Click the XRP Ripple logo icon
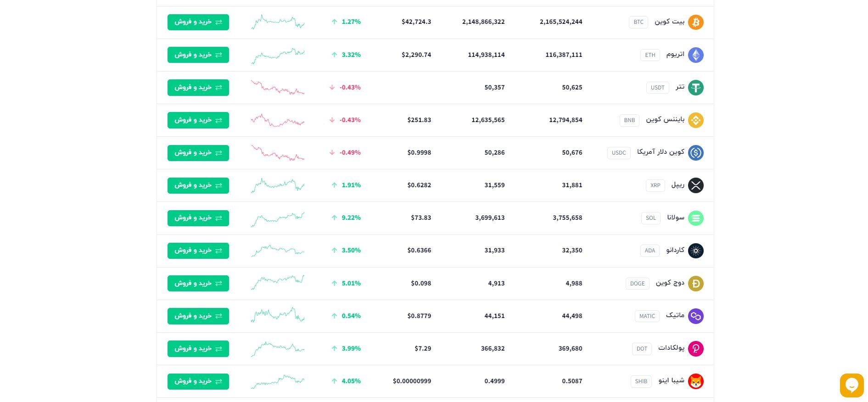This screenshot has height=402, width=868. (x=695, y=185)
